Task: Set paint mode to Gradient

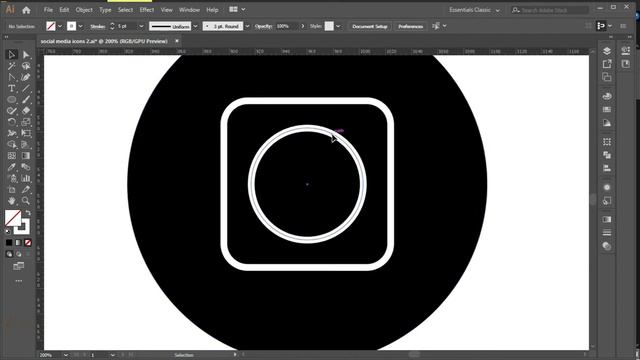Action: pyautogui.click(x=18, y=242)
